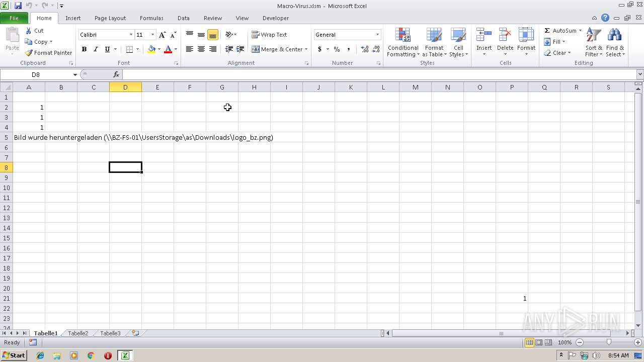The image size is (644, 362).
Task: Click the Start button on taskbar
Action: click(x=14, y=355)
